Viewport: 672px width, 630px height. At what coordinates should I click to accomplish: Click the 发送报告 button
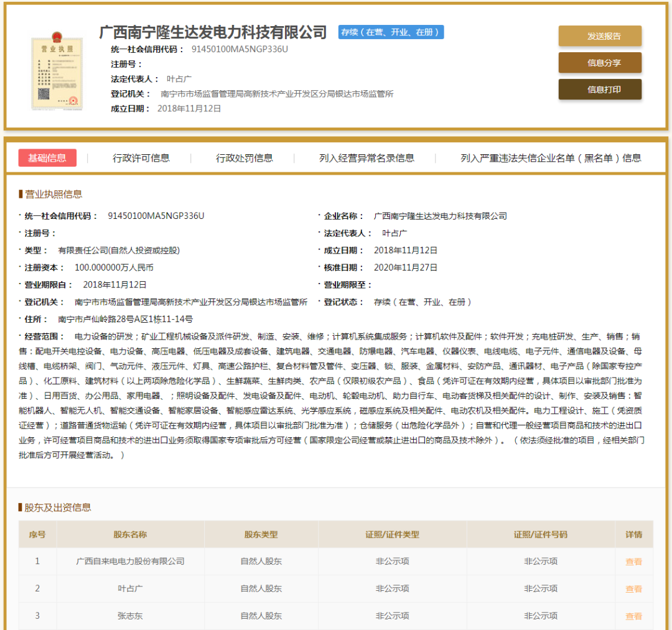pyautogui.click(x=599, y=36)
